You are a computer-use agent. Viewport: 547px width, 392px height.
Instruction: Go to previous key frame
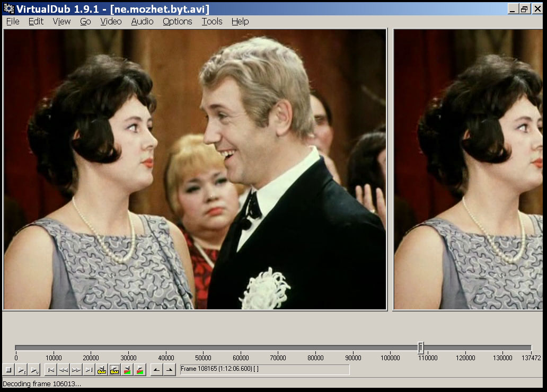coord(102,370)
